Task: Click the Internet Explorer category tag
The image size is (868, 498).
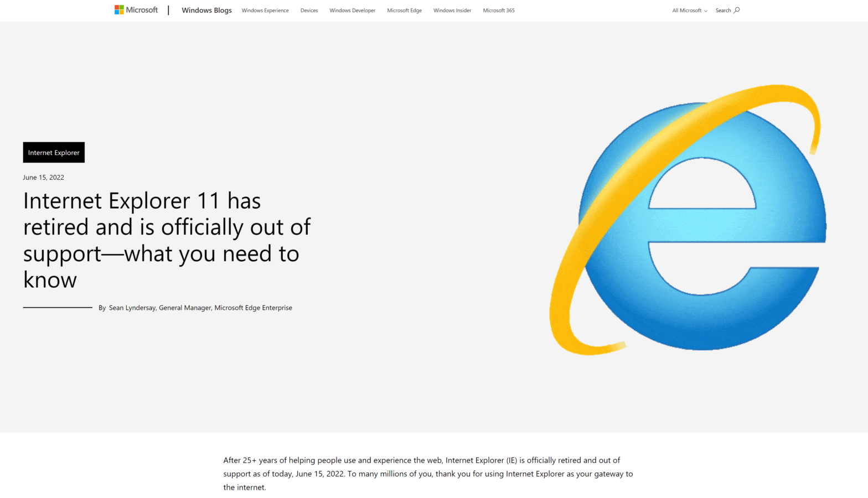Action: (54, 152)
